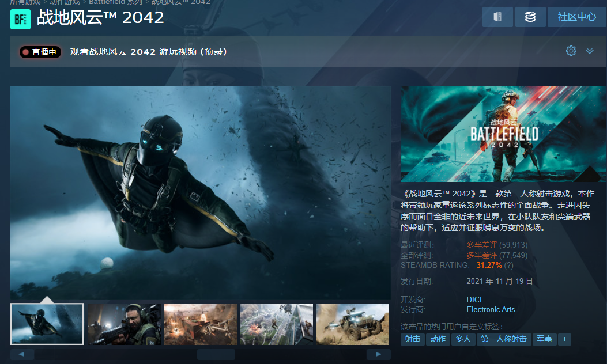607x364 pixels.
Task: Click the SteamDB rating 31.27%
Action: coord(489,266)
